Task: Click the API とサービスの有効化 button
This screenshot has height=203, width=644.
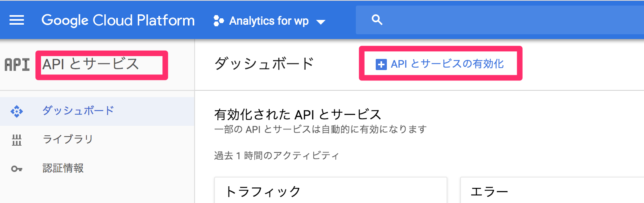Action: 440,64
